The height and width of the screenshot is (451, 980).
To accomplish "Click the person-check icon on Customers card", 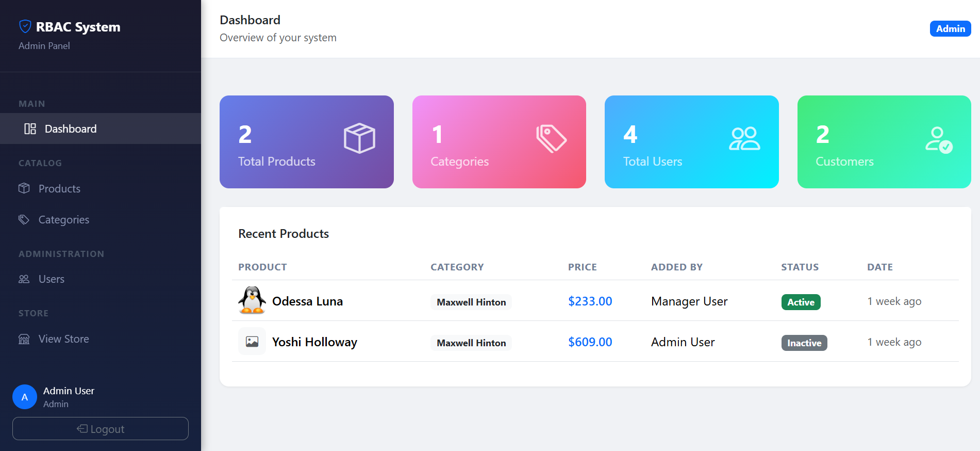I will [x=939, y=140].
